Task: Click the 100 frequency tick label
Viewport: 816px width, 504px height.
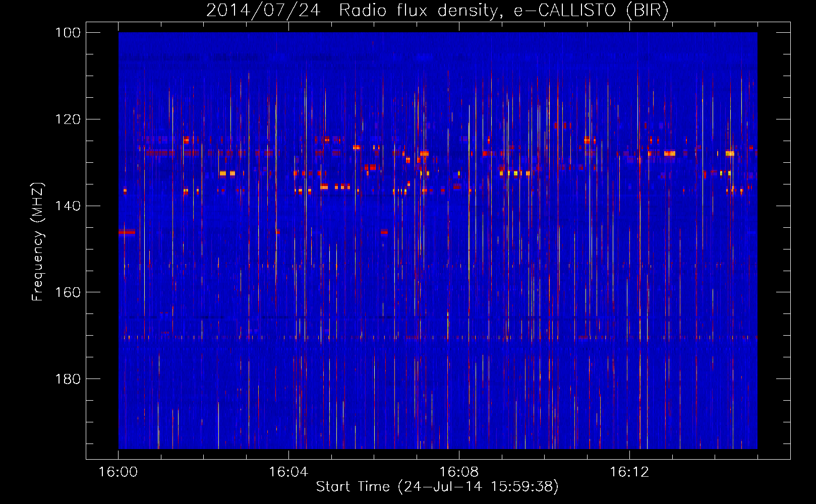Action: pyautogui.click(x=68, y=33)
